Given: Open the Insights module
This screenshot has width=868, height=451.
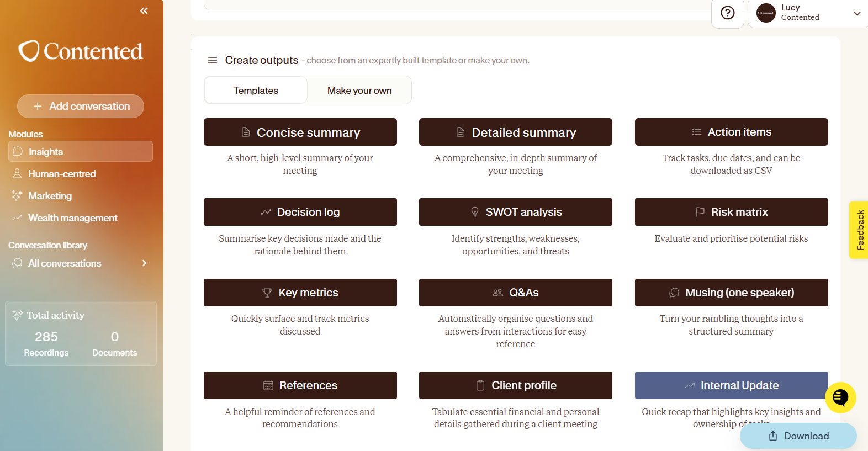Looking at the screenshot, I should [x=81, y=151].
